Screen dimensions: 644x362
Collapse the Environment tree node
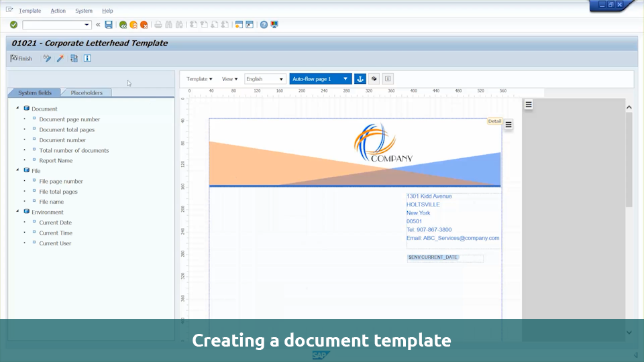point(17,212)
